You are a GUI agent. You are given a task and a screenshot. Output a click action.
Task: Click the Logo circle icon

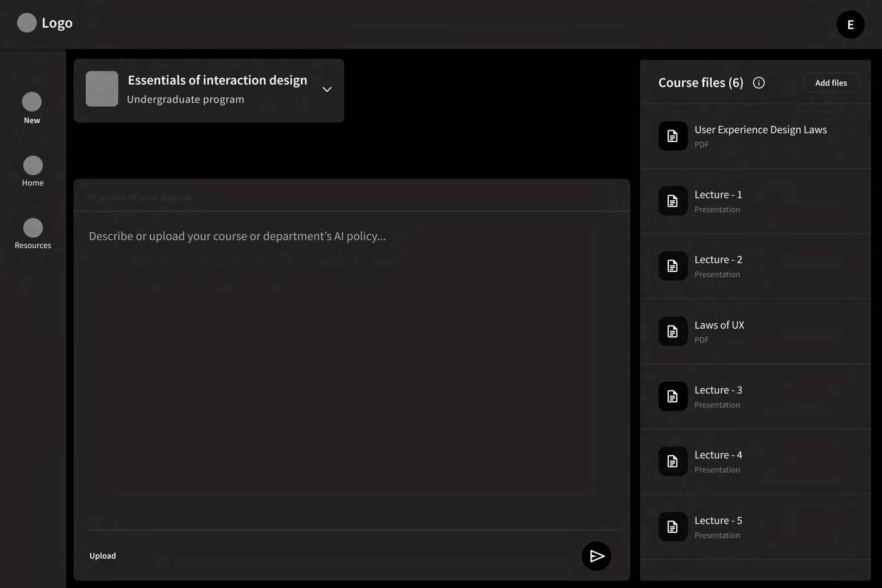27,23
